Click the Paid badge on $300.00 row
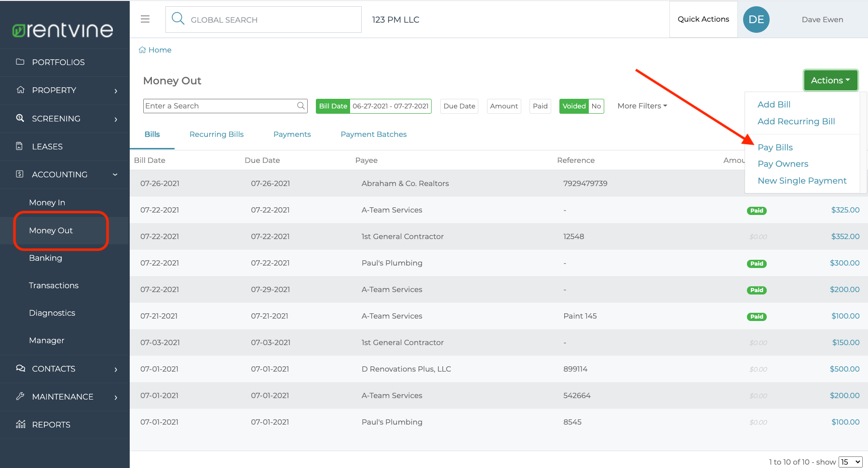This screenshot has width=868, height=468. click(x=757, y=264)
